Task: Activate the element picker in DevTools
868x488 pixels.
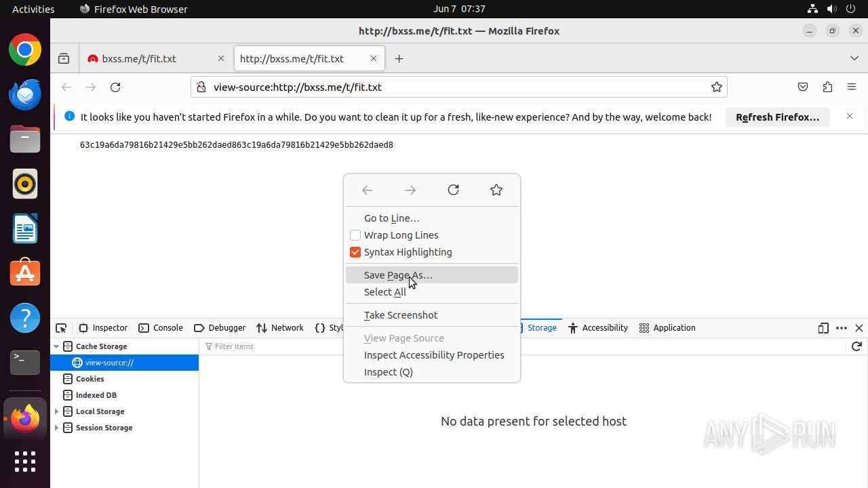Action: coord(61,328)
